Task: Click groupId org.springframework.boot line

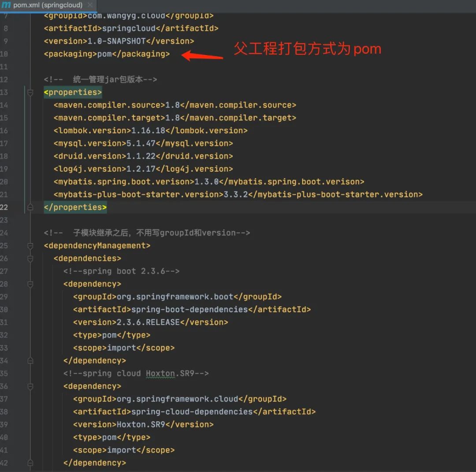Action: [x=177, y=296]
